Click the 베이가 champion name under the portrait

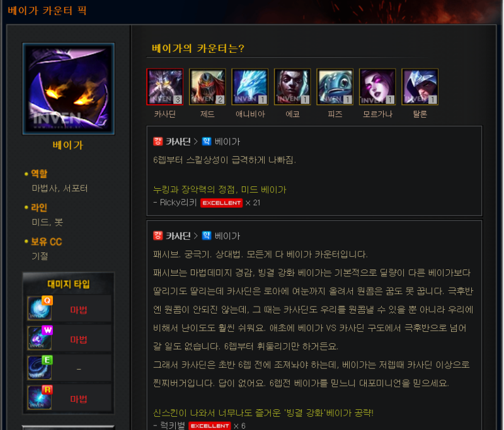point(68,145)
